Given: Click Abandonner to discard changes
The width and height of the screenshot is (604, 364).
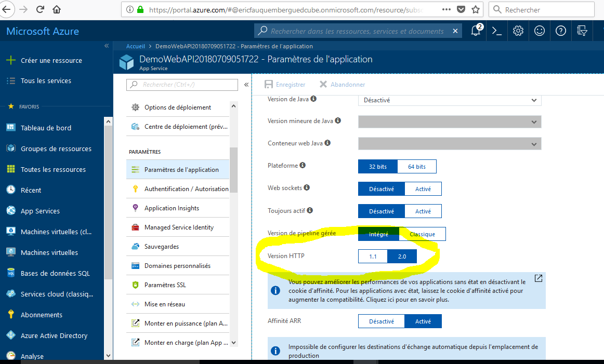Looking at the screenshot, I should click(x=342, y=85).
